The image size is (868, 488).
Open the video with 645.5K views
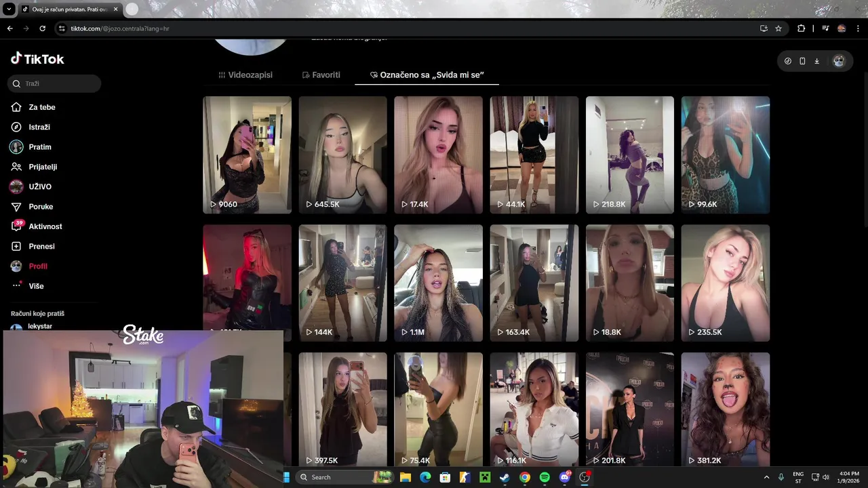coord(342,155)
